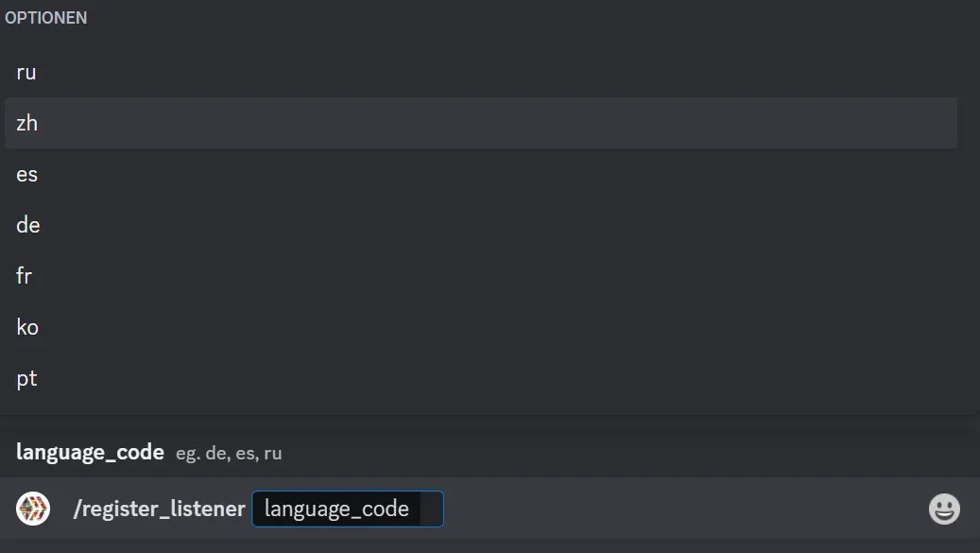Choose Russian language code entry
The height and width of the screenshot is (553, 980).
coord(481,73)
